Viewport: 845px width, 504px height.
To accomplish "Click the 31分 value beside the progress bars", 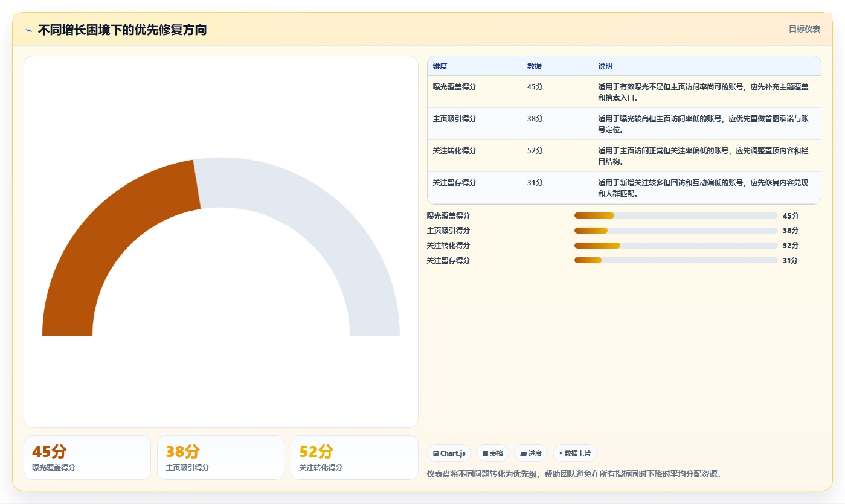I will tap(791, 261).
